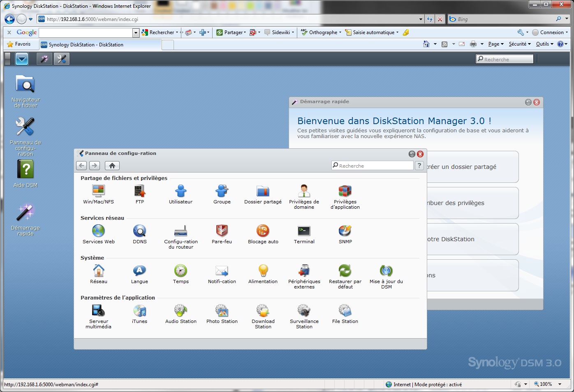Screen dimensions: 574x392
Task: Click the IE home icon
Action: coord(426,44)
